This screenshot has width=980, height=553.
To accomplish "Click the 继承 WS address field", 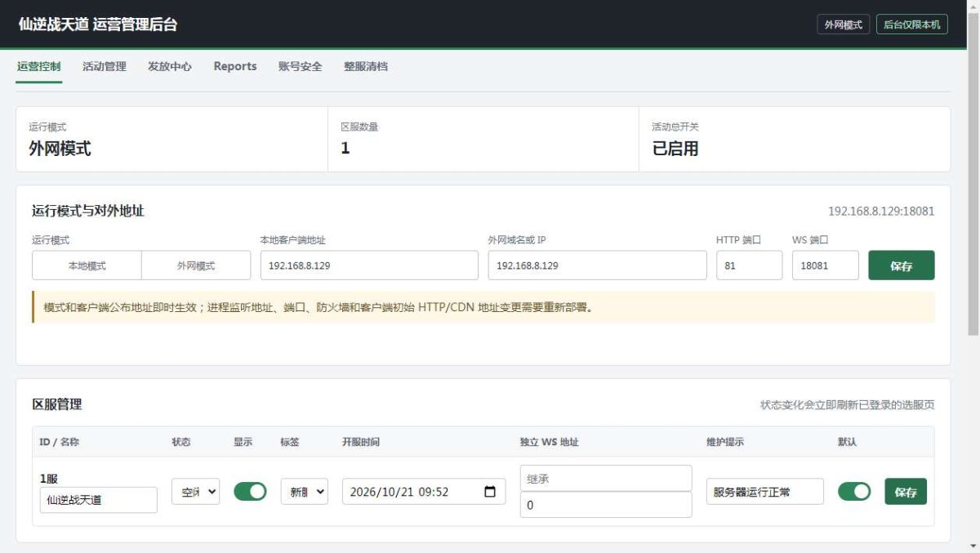I will click(606, 479).
